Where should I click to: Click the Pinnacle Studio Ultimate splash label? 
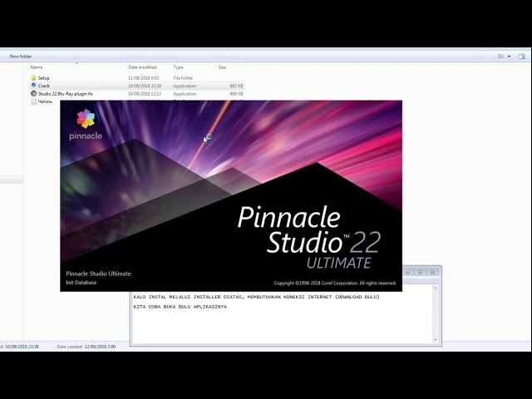tap(98, 273)
